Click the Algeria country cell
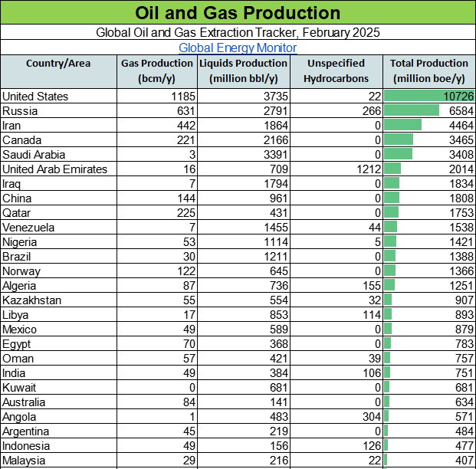 coord(58,286)
